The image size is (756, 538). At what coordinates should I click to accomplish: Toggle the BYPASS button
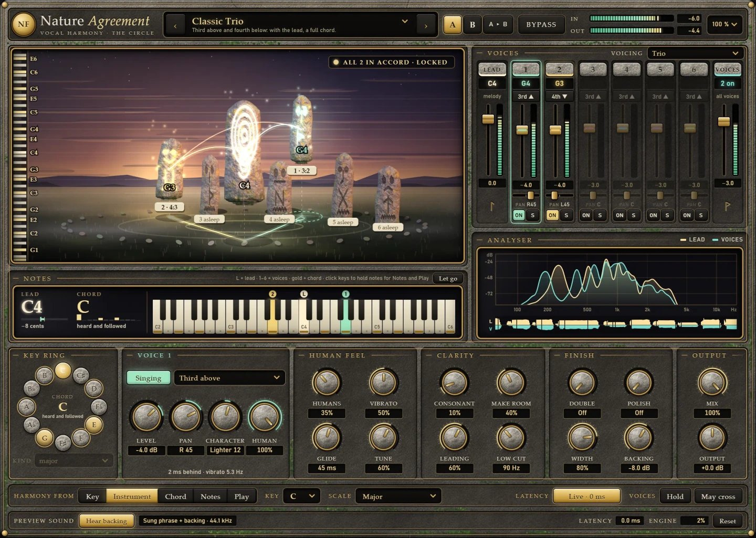point(541,24)
